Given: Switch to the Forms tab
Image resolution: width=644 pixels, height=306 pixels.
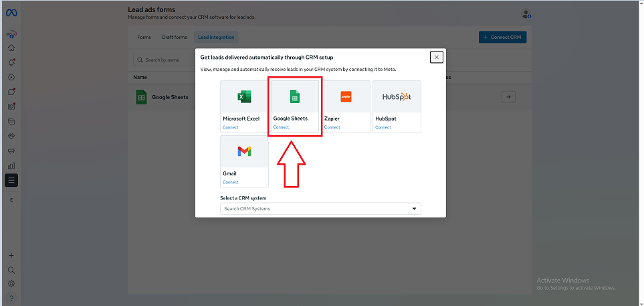Looking at the screenshot, I should click(144, 37).
